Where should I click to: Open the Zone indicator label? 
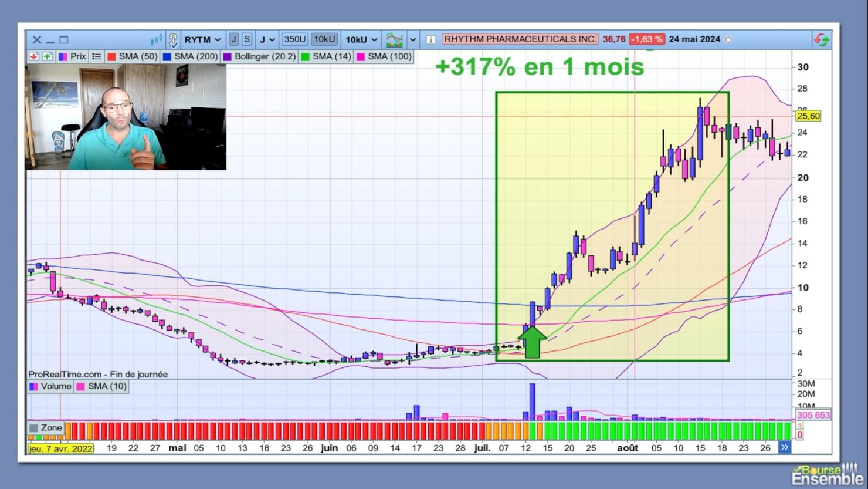[x=46, y=428]
